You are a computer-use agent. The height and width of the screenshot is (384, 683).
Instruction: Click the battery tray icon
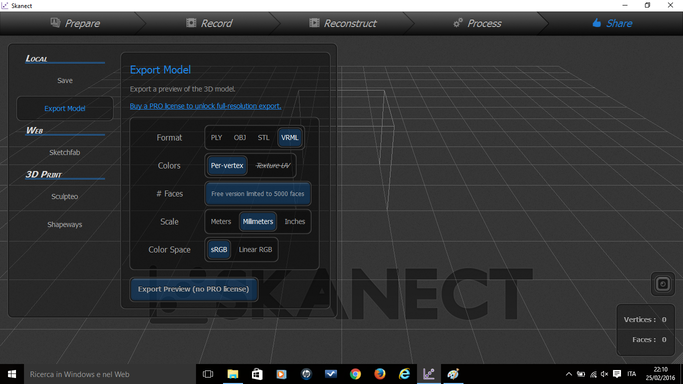pyautogui.click(x=581, y=374)
